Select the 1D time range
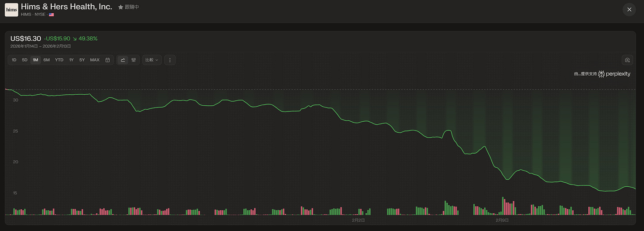 (14, 60)
